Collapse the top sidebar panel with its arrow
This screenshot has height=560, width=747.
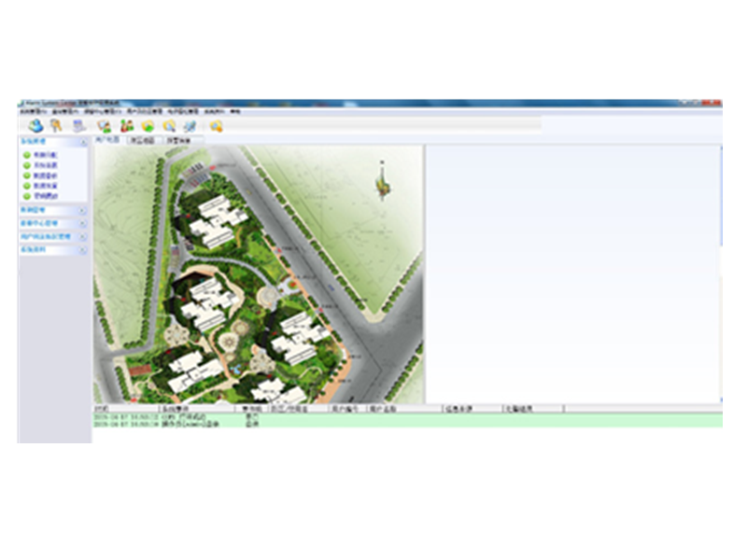pyautogui.click(x=82, y=141)
